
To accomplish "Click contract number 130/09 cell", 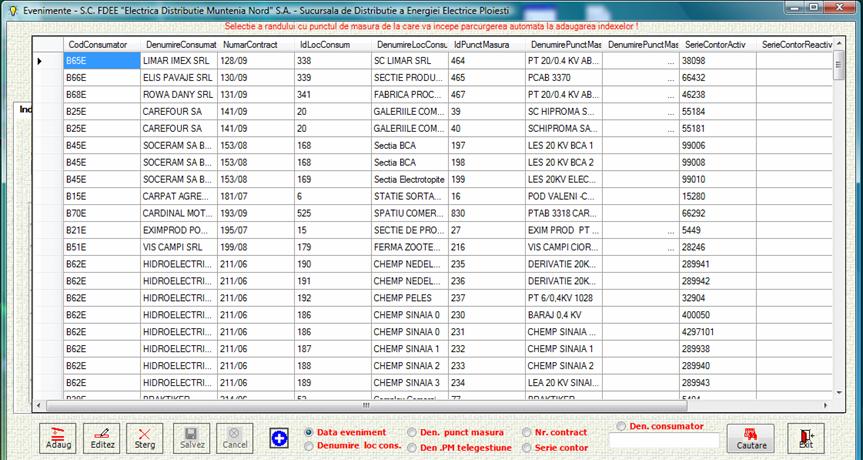I will 256,78.
